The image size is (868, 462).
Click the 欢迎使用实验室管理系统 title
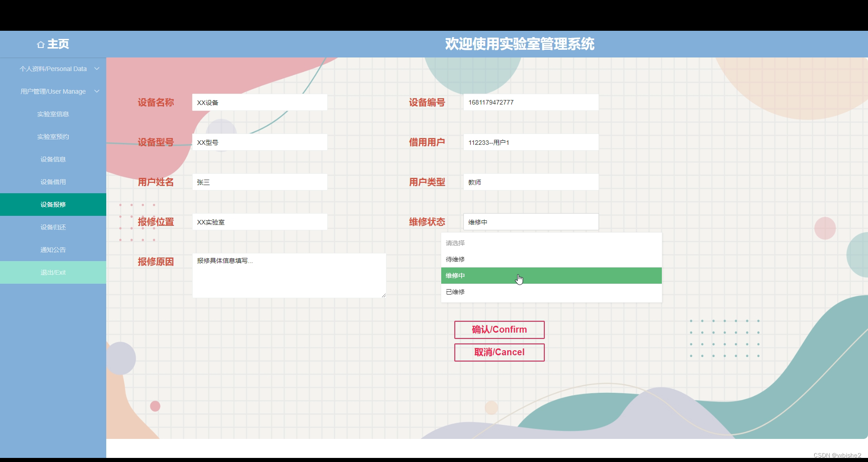pos(520,44)
